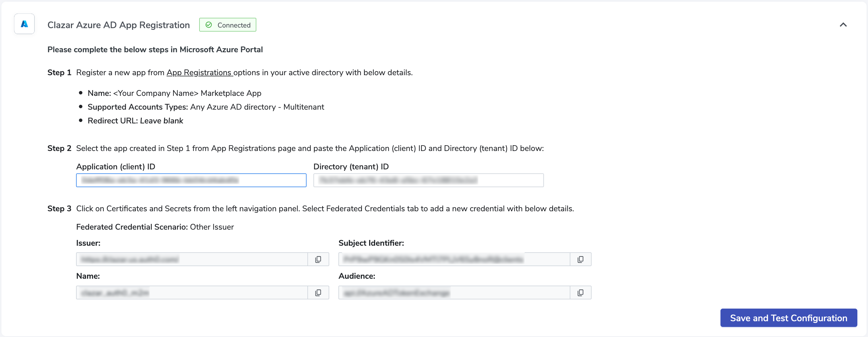
Task: Click 'Name: <Your Company Name> Marketplace App' text
Action: click(x=175, y=93)
